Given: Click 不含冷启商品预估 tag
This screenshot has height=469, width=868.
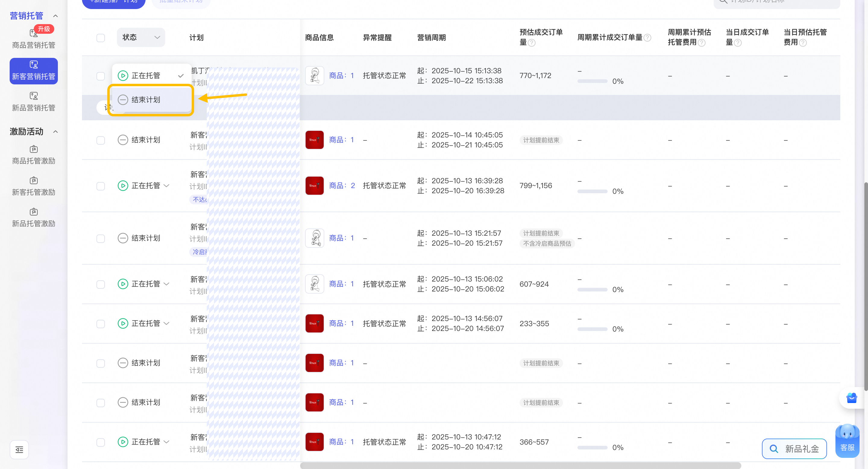Looking at the screenshot, I should pyautogui.click(x=547, y=244).
